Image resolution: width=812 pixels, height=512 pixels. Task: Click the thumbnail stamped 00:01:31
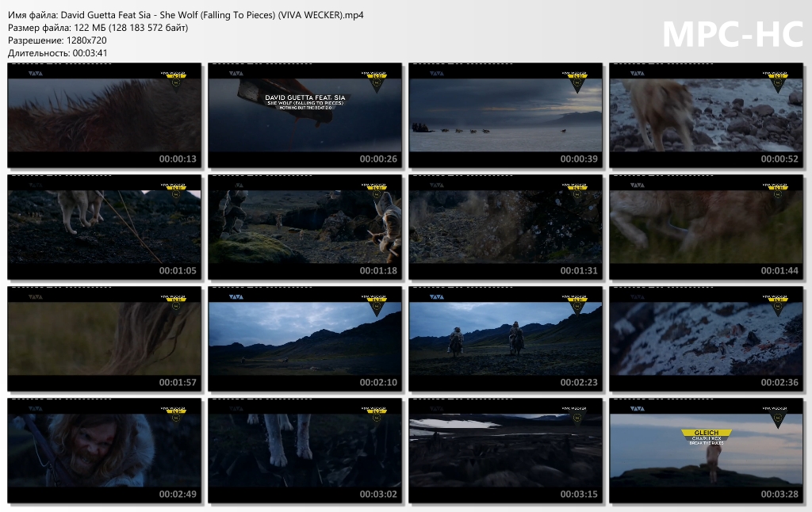coord(505,227)
